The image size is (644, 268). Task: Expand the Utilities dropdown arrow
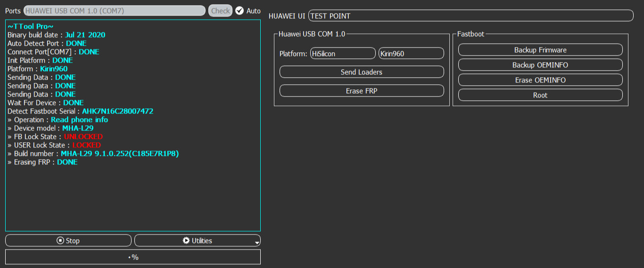tap(257, 243)
